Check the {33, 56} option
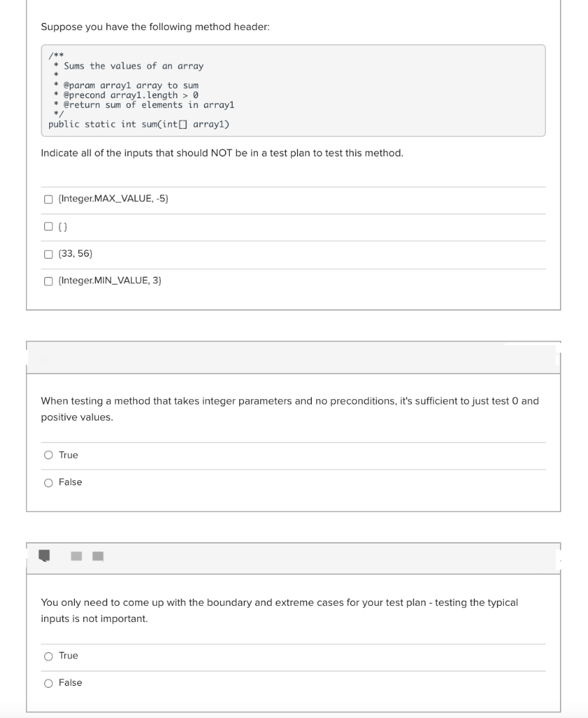 (48, 253)
